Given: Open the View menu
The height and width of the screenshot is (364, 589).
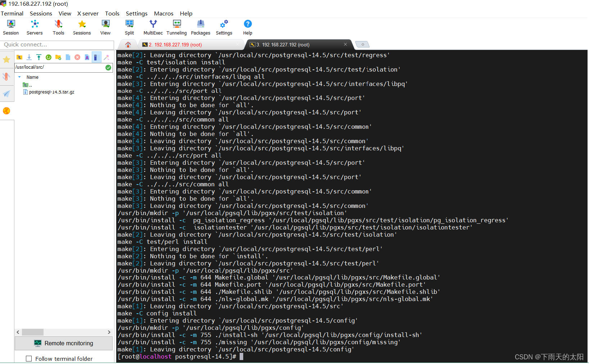Looking at the screenshot, I should tap(65, 13).
